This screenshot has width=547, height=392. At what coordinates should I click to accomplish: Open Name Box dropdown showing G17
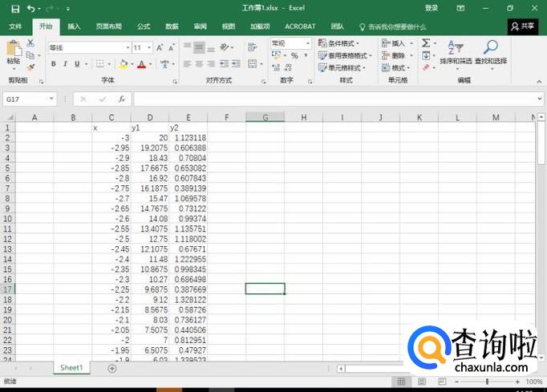coord(51,99)
